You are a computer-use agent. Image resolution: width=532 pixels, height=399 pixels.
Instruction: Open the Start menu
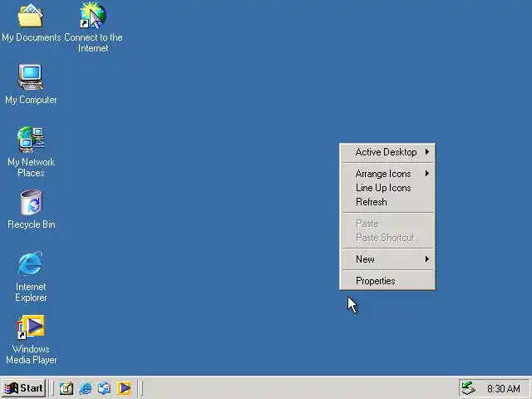[x=24, y=388]
